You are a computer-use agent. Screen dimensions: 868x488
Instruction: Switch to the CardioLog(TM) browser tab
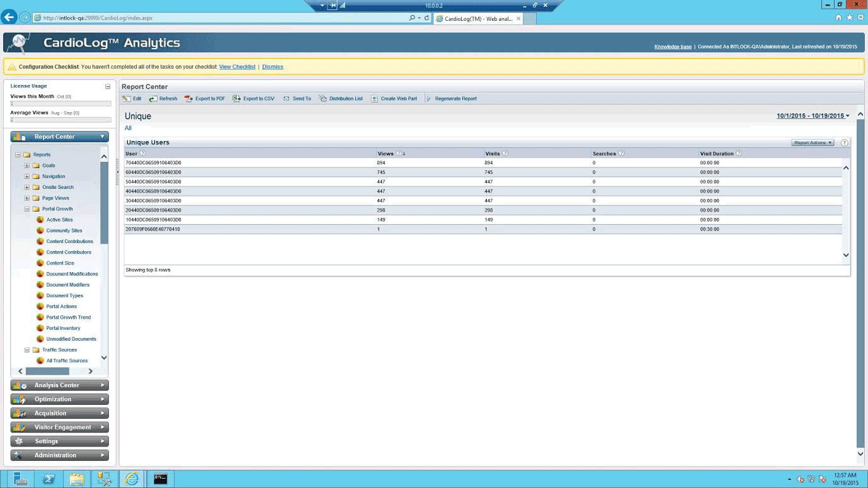pos(477,18)
